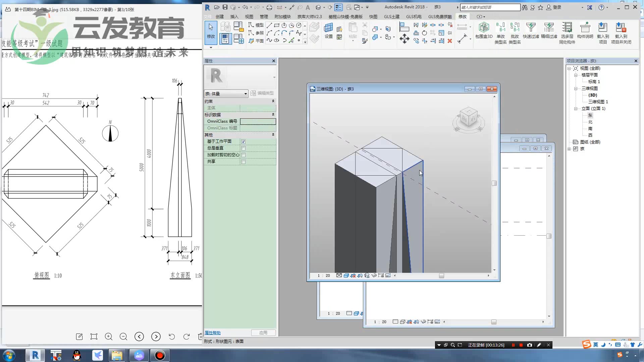
Task: Click the Print icon in quick access
Action: click(269, 7)
